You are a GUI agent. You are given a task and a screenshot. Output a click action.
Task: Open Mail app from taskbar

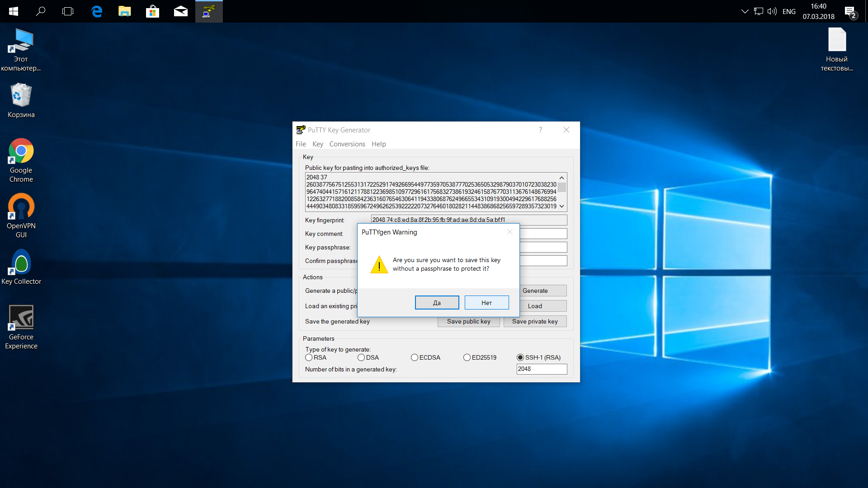tap(181, 11)
